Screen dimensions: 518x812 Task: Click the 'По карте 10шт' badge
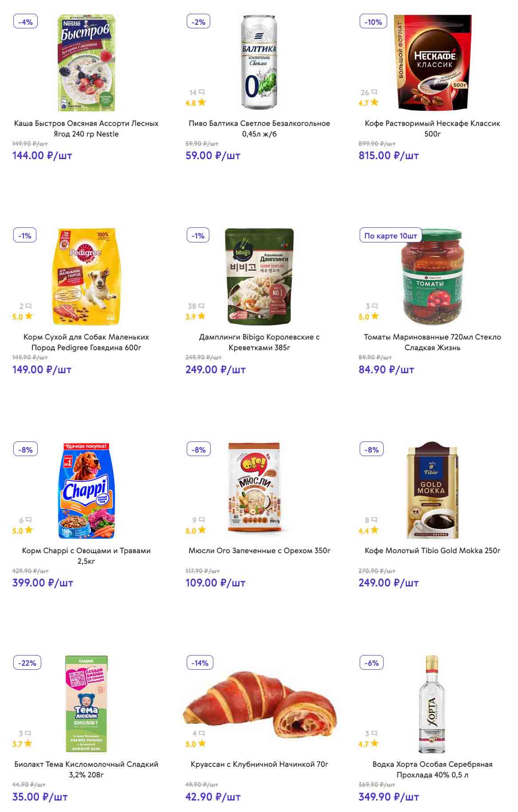coord(390,236)
